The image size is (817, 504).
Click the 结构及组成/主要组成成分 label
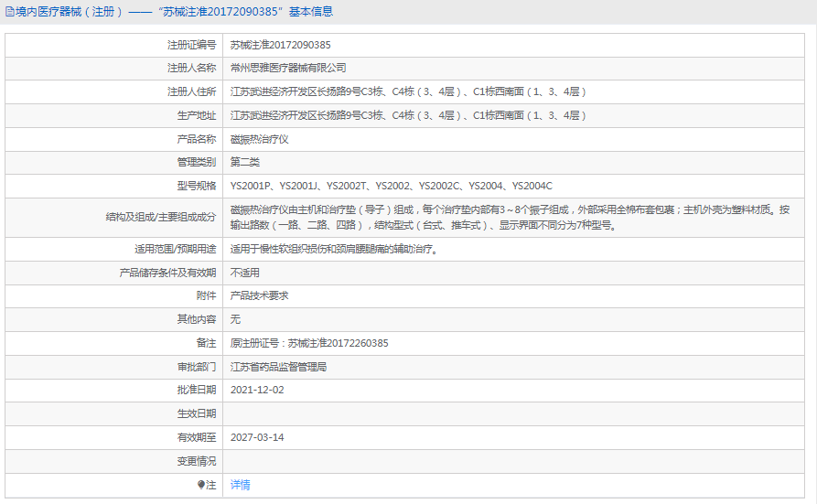click(160, 218)
